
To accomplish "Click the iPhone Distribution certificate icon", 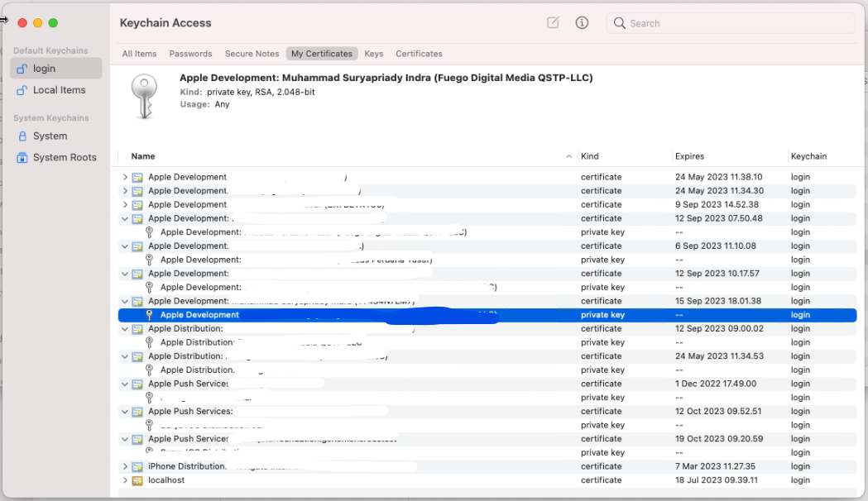I will click(137, 467).
